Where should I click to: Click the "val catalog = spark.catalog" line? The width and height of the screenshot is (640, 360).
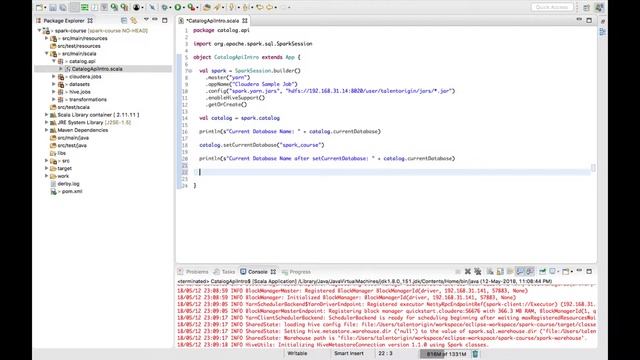click(x=239, y=118)
